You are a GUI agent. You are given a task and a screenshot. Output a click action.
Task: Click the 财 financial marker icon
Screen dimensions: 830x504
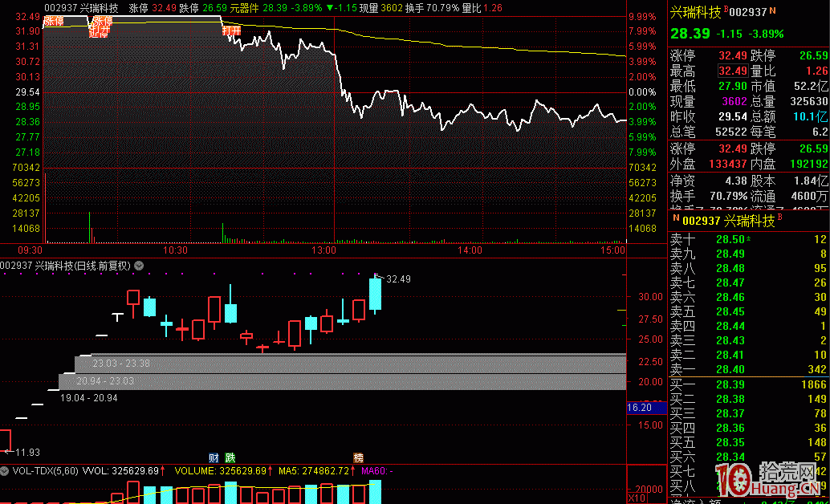(214, 457)
